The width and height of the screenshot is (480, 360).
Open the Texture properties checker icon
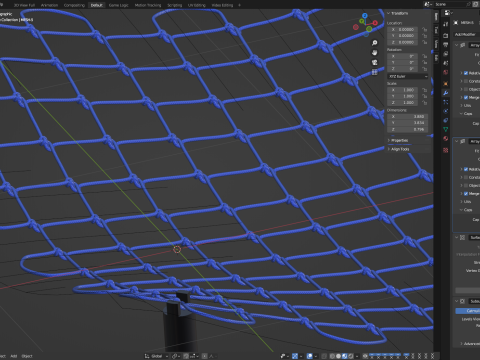(446, 150)
